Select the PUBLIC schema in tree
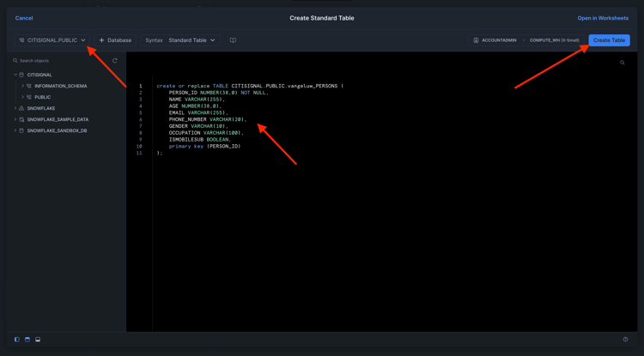This screenshot has width=644, height=356. (42, 97)
